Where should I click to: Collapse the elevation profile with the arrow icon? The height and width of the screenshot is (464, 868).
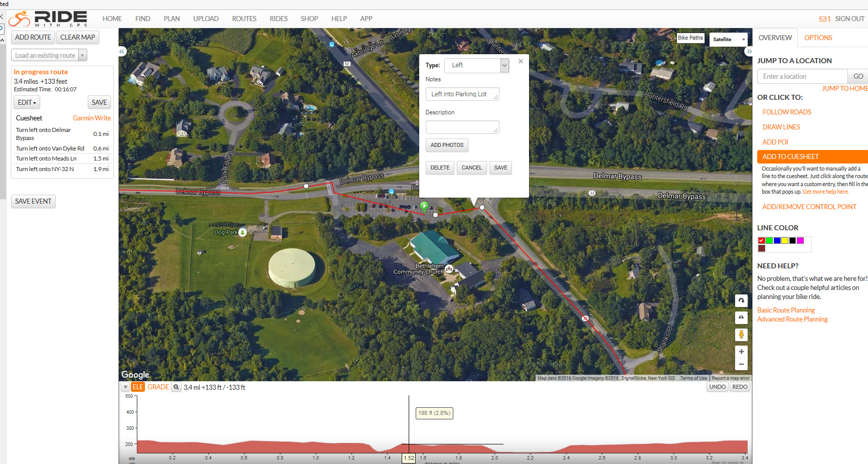coord(125,387)
